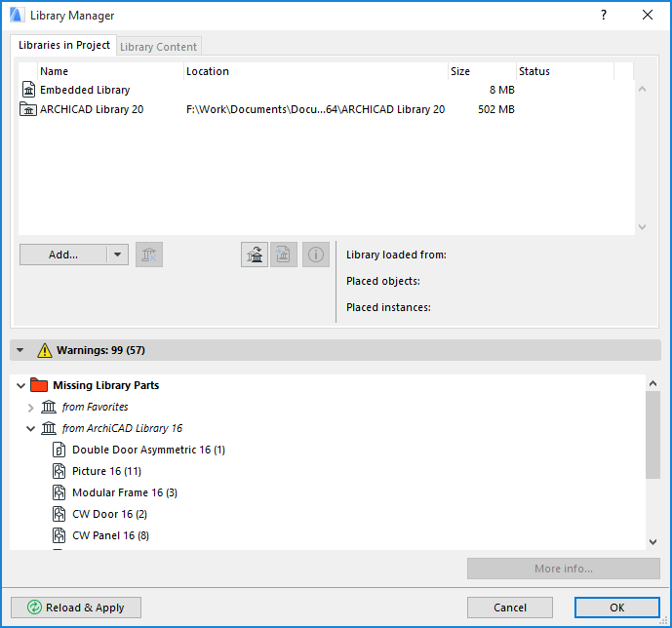Open help with the question mark button
Screen dimensions: 672x628
[604, 15]
